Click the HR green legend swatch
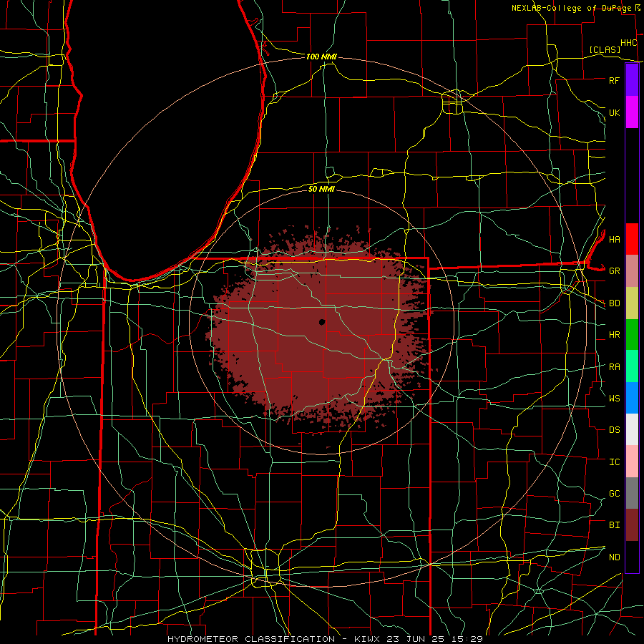 (x=632, y=335)
